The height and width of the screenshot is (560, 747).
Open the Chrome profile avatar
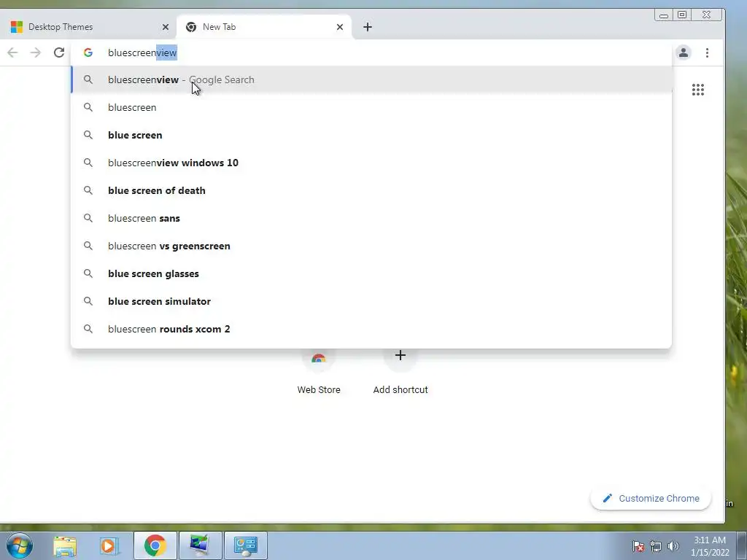click(683, 52)
